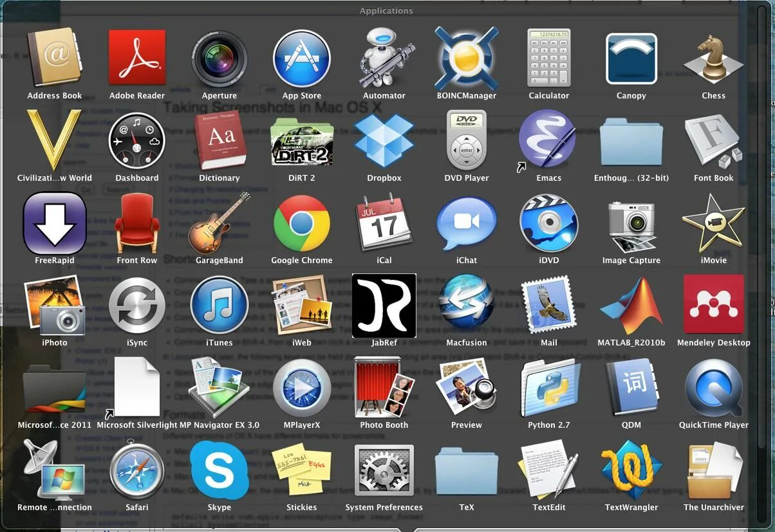Screen dimensions: 775x532
Task: Launch the QDM dictionary icon
Action: click(631, 388)
